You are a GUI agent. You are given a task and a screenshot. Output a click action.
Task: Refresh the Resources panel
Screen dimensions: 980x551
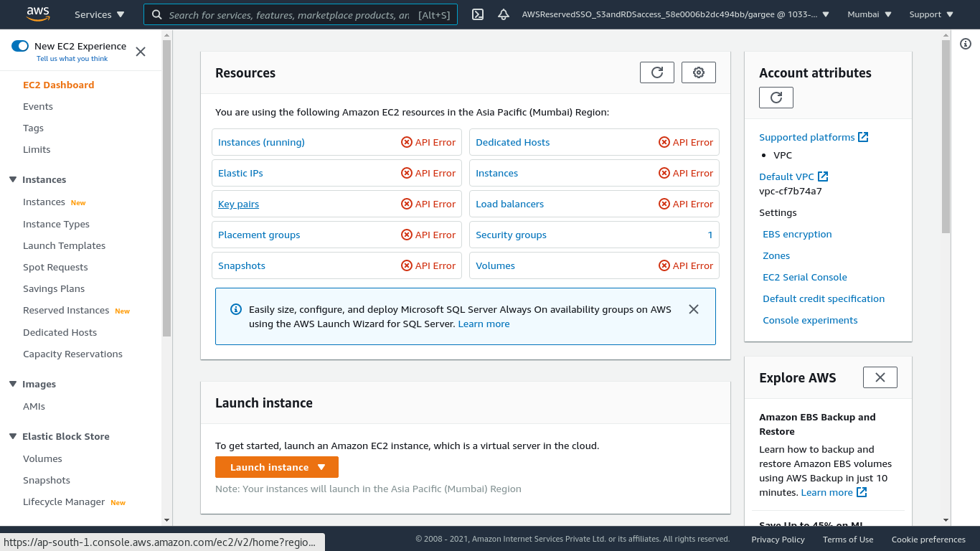coord(656,72)
